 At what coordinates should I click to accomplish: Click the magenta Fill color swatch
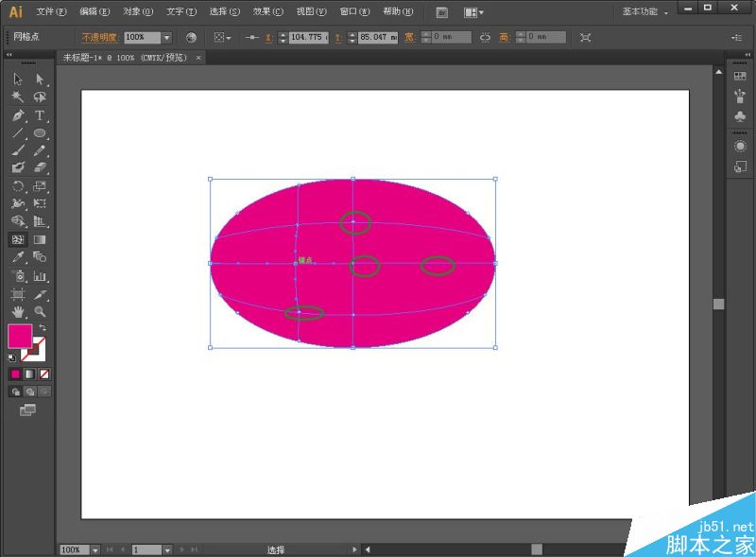[20, 336]
